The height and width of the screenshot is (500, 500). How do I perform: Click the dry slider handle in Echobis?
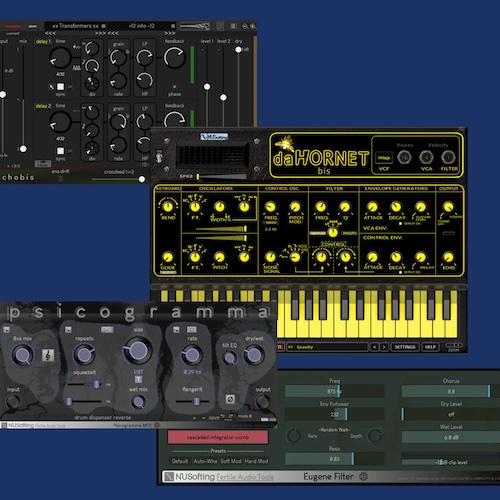coord(238,50)
